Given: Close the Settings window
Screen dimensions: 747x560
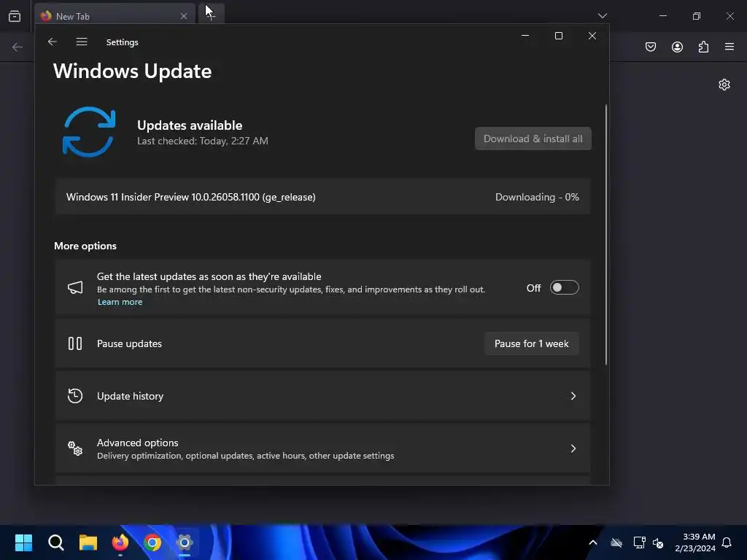Looking at the screenshot, I should click(592, 36).
